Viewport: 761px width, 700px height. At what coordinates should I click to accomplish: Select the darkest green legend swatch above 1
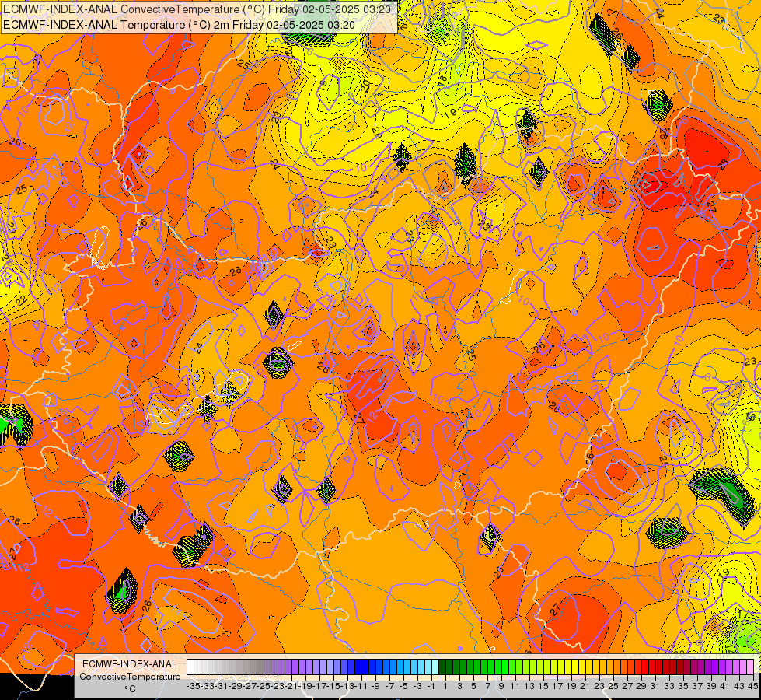coord(442,667)
